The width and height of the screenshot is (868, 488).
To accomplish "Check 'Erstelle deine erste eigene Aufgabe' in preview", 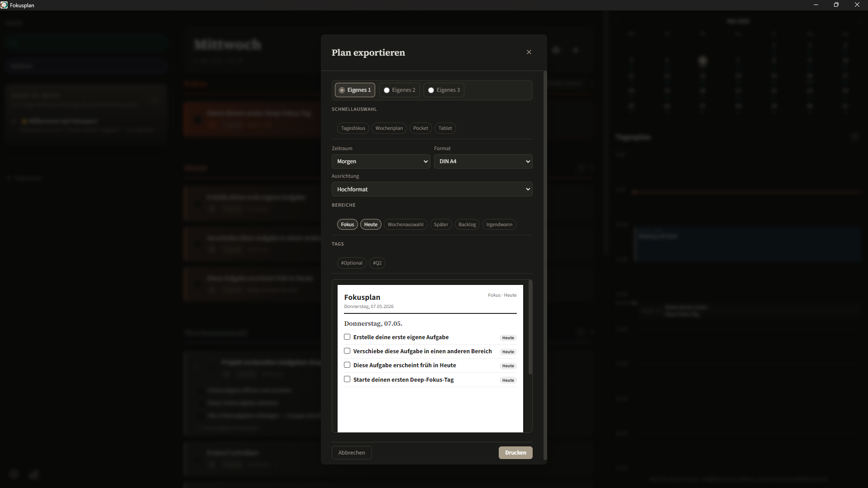I will [347, 337].
